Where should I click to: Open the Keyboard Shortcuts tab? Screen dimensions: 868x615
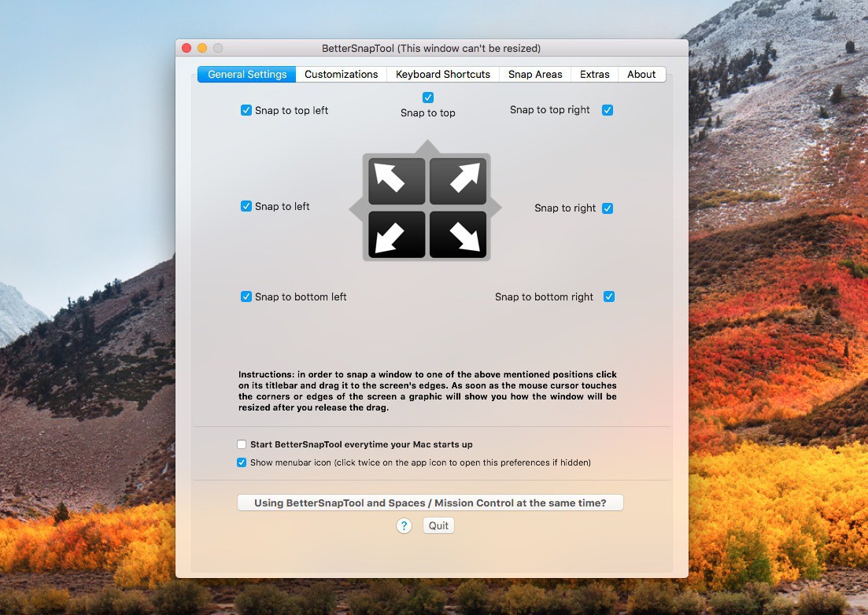(x=443, y=74)
